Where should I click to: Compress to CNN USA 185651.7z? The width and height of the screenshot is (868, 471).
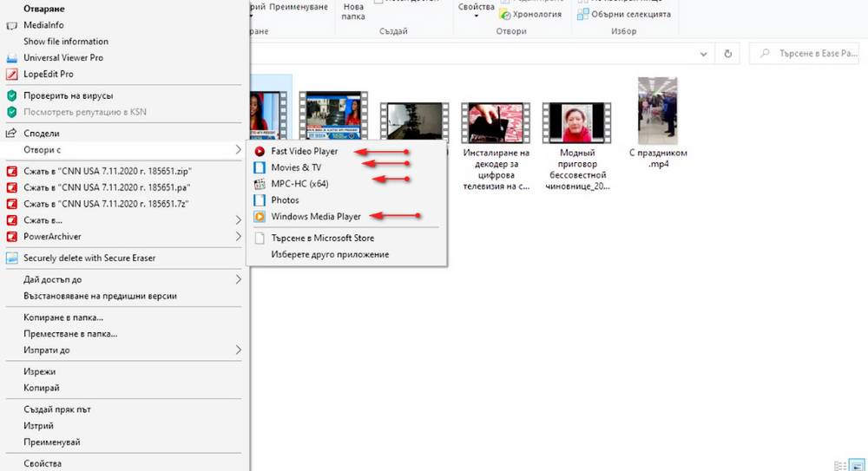pos(106,204)
